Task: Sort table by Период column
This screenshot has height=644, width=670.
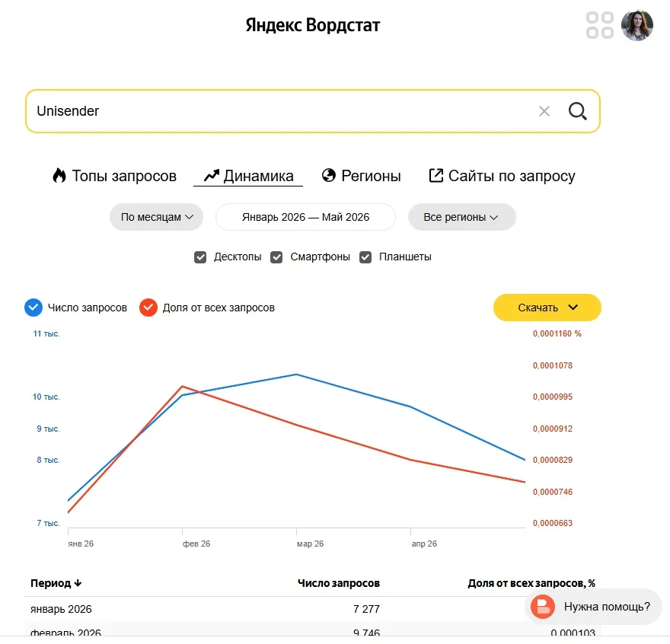Action: click(56, 583)
